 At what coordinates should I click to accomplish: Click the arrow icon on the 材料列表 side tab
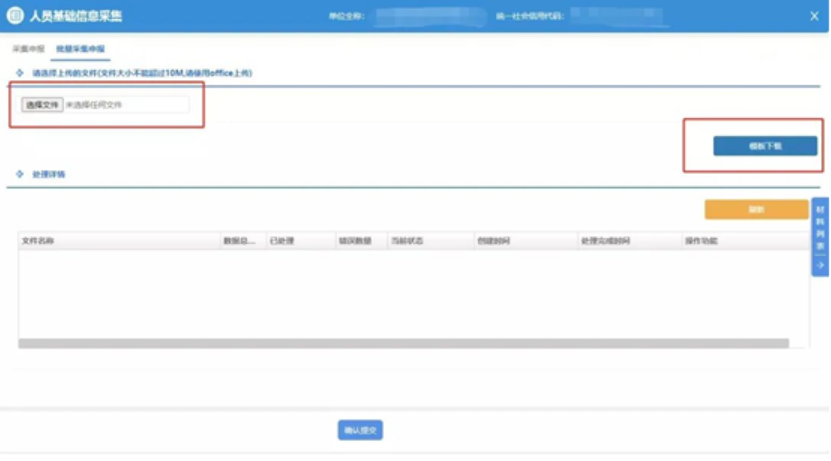coord(820,265)
